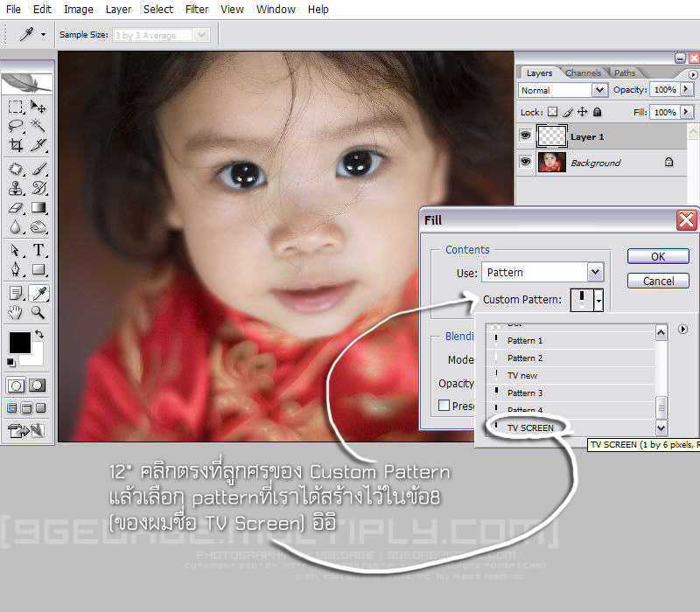Select the Healing Brush tool
The width and height of the screenshot is (700, 612).
[16, 169]
